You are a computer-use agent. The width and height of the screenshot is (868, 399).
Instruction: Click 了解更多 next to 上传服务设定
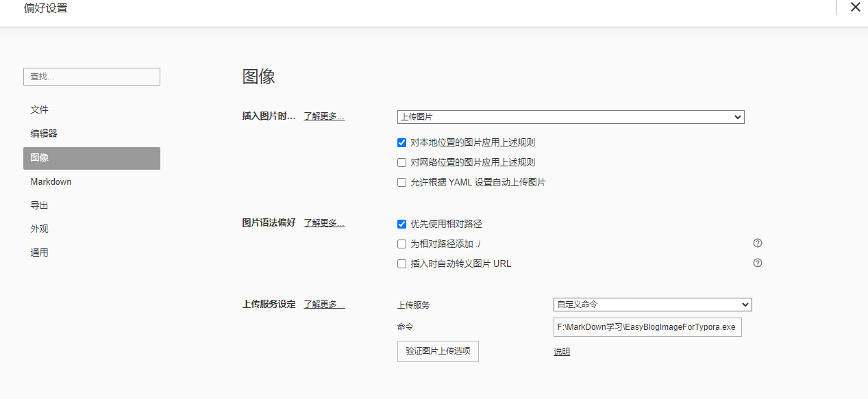pyautogui.click(x=324, y=304)
